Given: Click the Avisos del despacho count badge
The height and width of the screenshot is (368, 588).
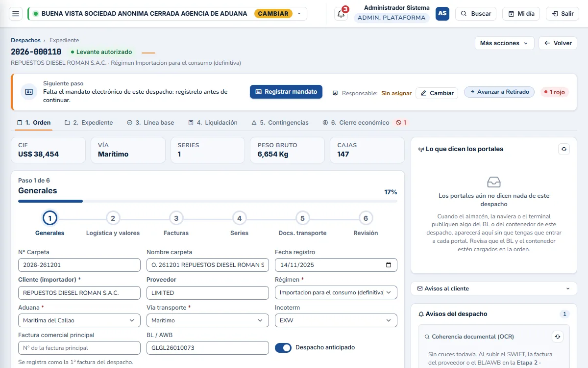Looking at the screenshot, I should coord(564,314).
